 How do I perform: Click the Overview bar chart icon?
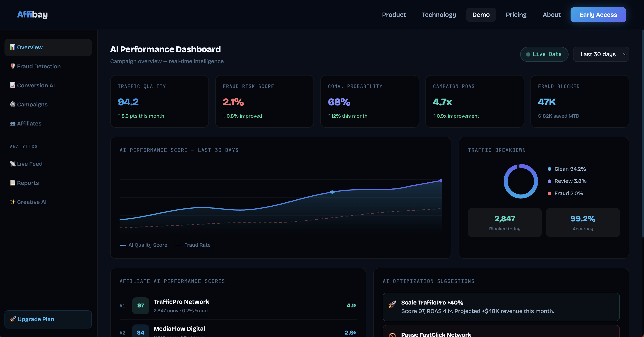(x=13, y=47)
